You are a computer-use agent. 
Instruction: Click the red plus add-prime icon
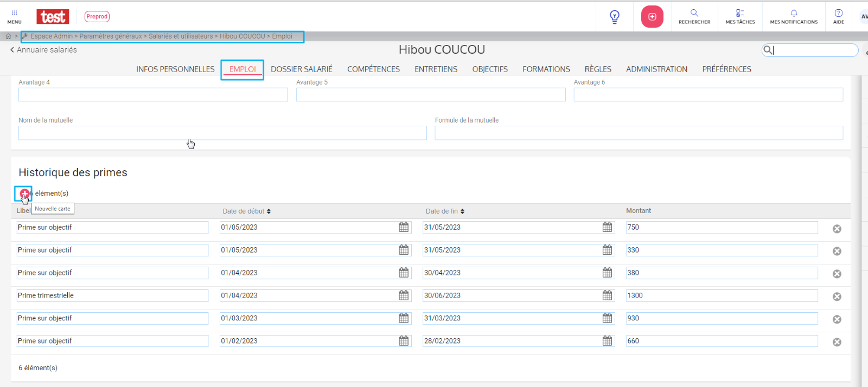coord(24,193)
